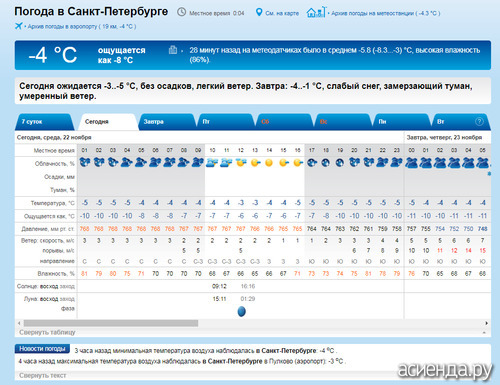Image resolution: width=500 pixels, height=385 pixels.
Task: Click the clear sun icon at hour 14
Action: click(269, 163)
